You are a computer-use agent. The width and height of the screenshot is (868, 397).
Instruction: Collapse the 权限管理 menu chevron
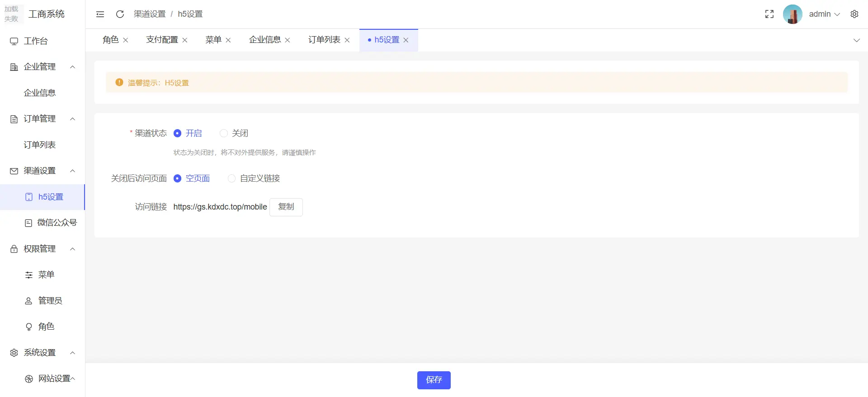(72, 249)
